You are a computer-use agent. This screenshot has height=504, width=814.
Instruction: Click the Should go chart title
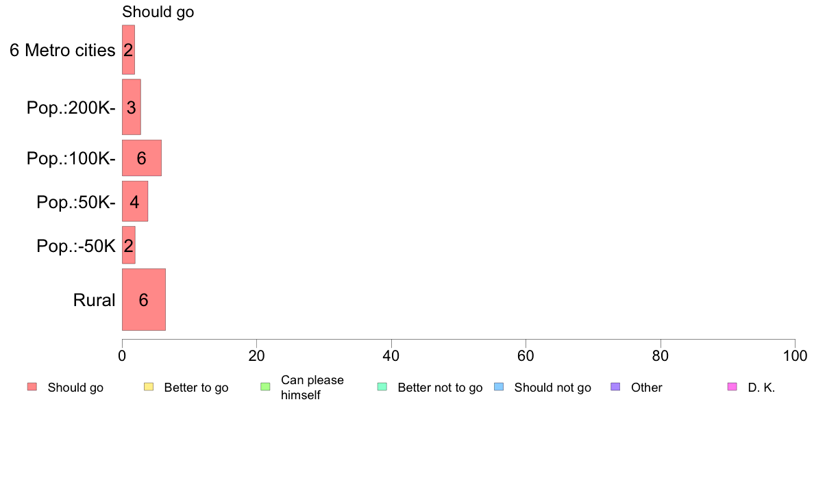(x=158, y=12)
